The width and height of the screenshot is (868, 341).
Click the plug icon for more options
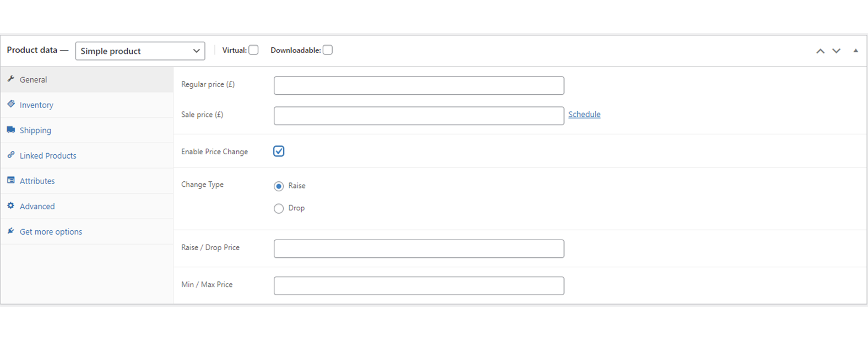coord(11,231)
